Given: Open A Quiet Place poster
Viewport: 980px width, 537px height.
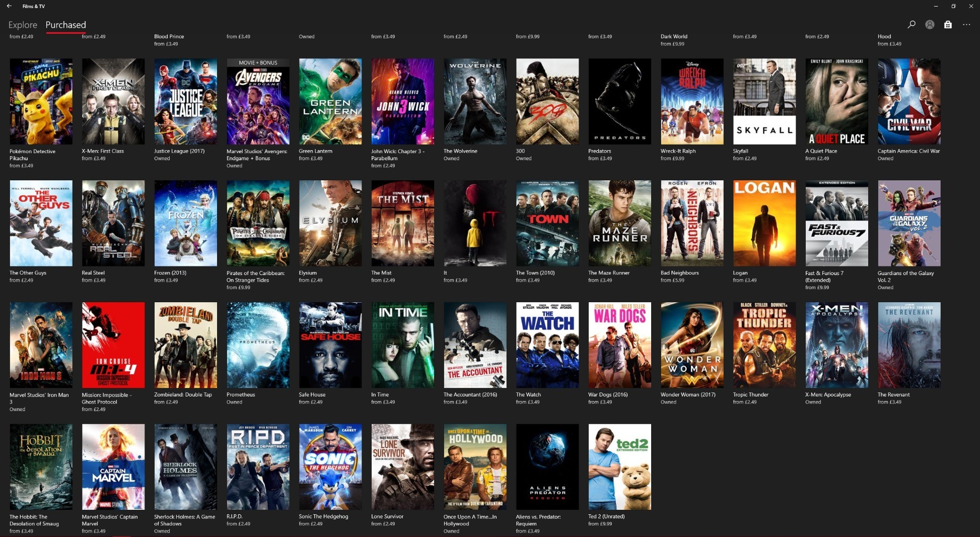Looking at the screenshot, I should (x=836, y=101).
